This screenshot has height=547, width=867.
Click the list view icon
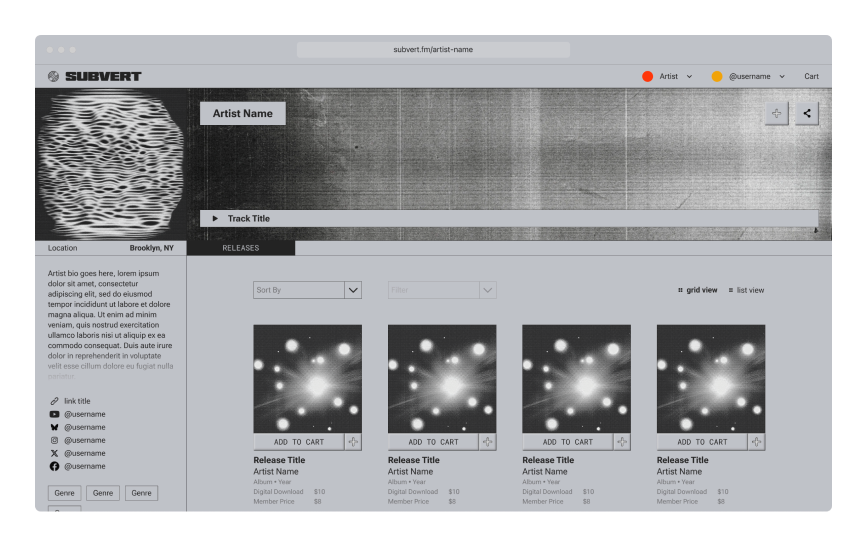[x=730, y=290]
